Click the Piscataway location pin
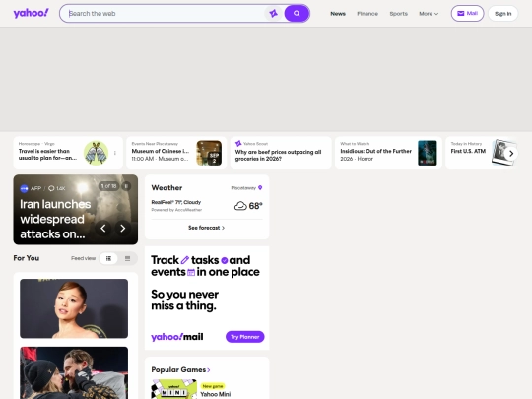The height and width of the screenshot is (399, 532). pyautogui.click(x=260, y=187)
